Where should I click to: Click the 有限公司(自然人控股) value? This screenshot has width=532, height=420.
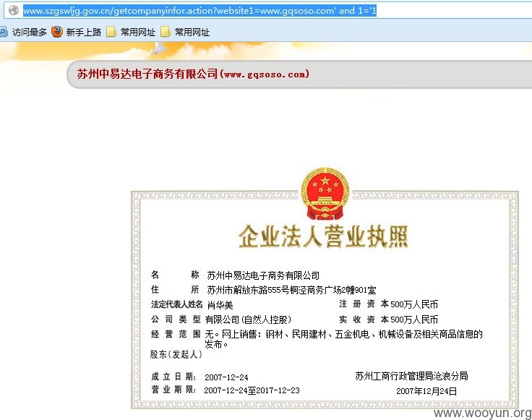point(248,320)
